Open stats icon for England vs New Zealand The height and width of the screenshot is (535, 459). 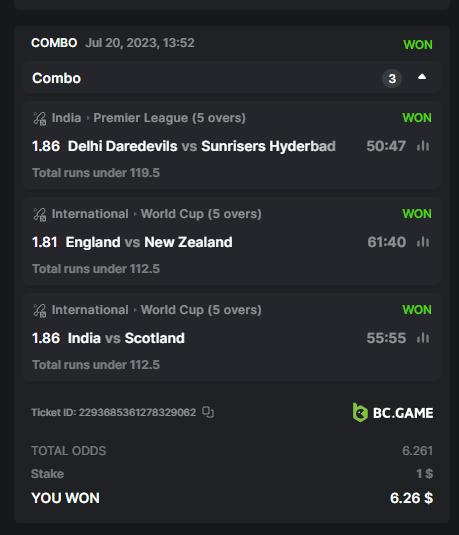[x=423, y=242]
